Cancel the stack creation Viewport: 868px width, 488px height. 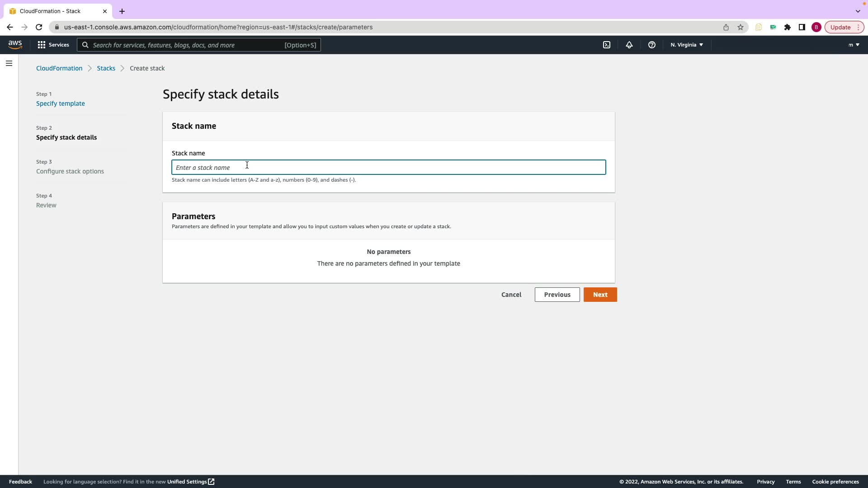511,295
